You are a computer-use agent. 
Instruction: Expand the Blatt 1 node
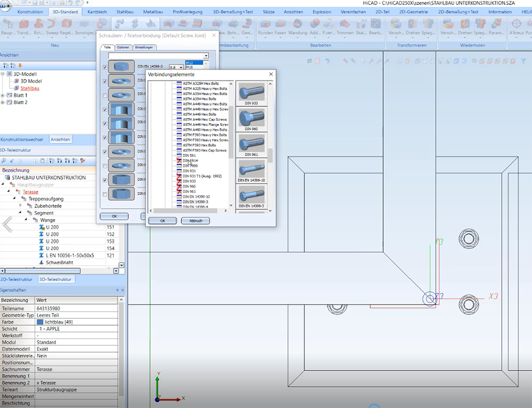click(x=3, y=95)
